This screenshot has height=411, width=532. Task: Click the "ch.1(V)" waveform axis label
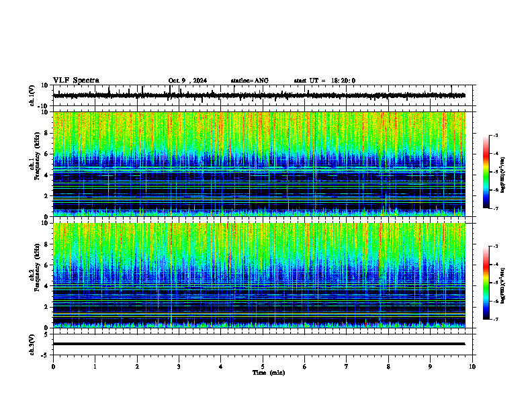point(32,95)
